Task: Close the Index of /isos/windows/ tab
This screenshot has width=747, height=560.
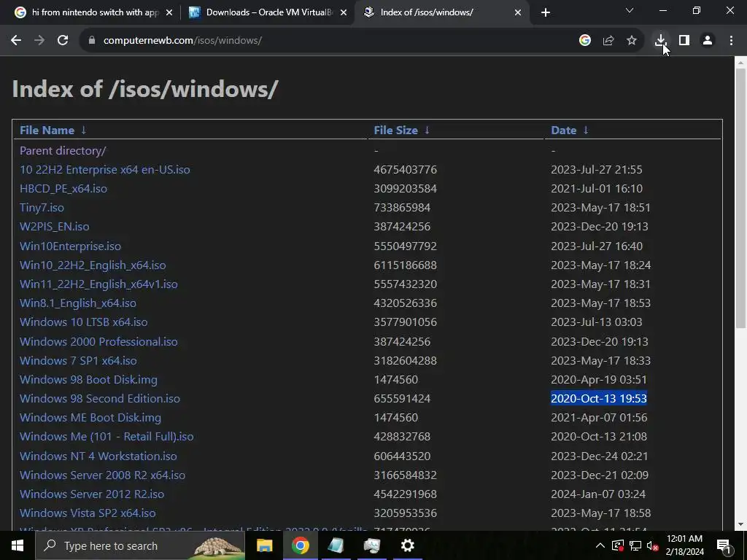Action: tap(518, 12)
